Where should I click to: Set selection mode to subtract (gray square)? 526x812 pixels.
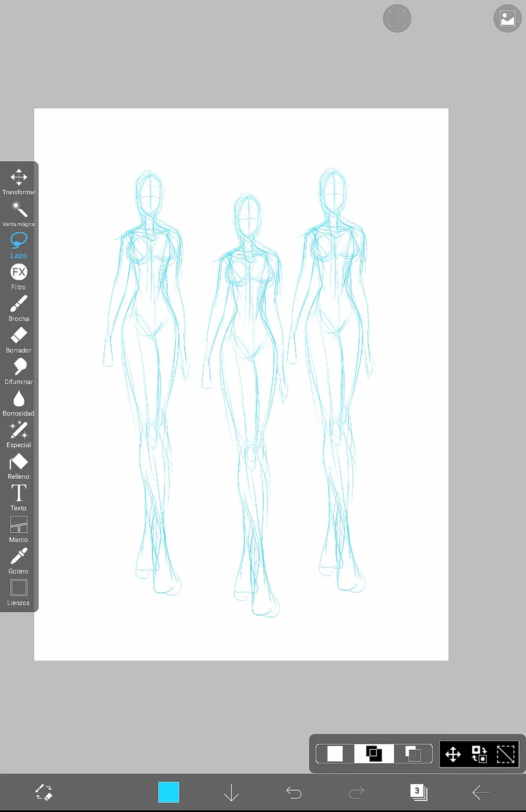(x=413, y=754)
